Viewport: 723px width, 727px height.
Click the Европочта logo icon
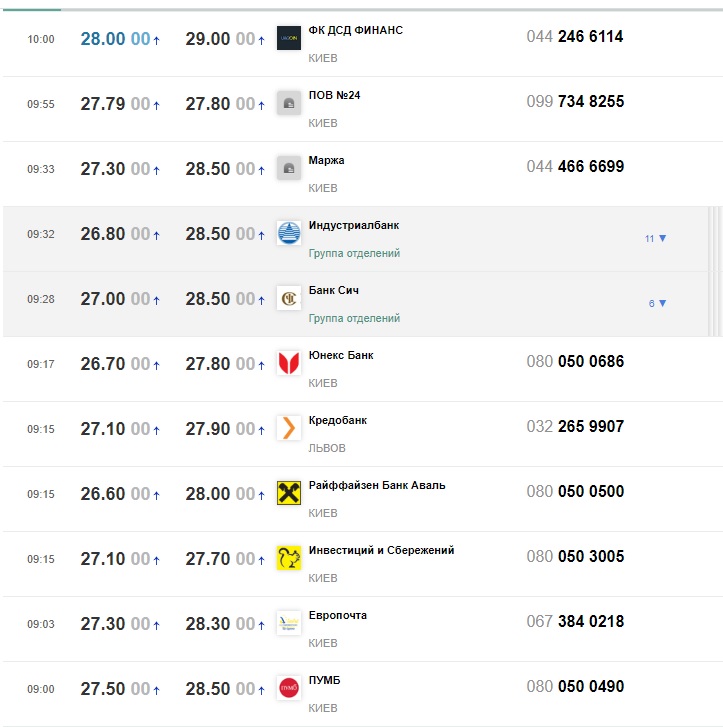click(289, 623)
